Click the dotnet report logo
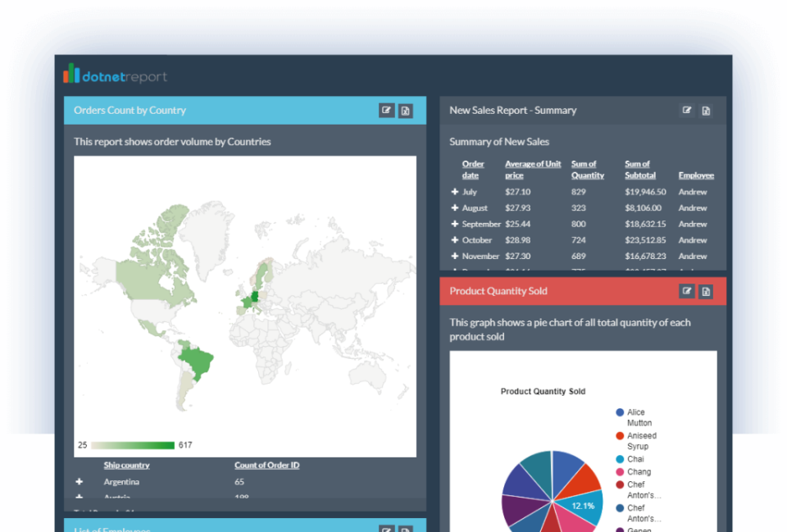 click(x=114, y=75)
